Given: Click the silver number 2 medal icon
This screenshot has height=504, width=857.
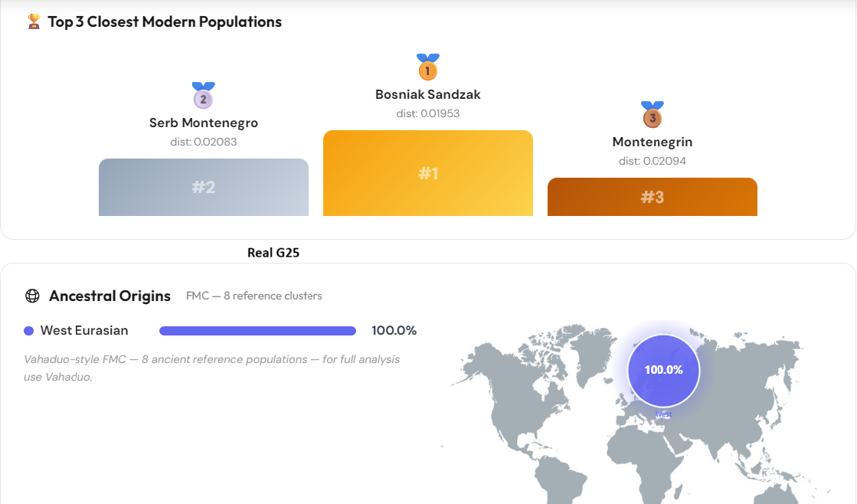Looking at the screenshot, I should pyautogui.click(x=203, y=95).
